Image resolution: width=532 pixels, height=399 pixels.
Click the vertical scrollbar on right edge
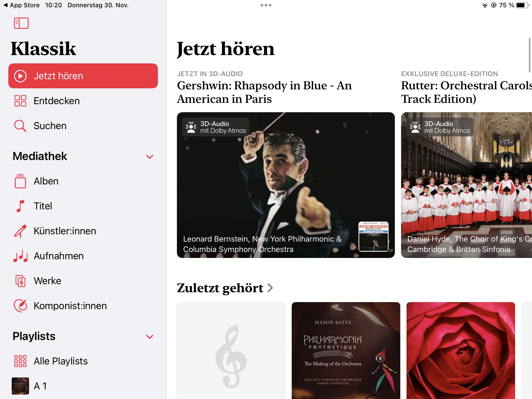pos(530,55)
